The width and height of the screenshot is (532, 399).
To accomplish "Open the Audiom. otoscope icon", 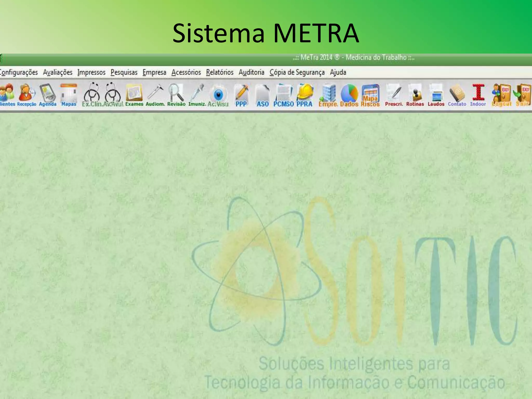I will [155, 95].
